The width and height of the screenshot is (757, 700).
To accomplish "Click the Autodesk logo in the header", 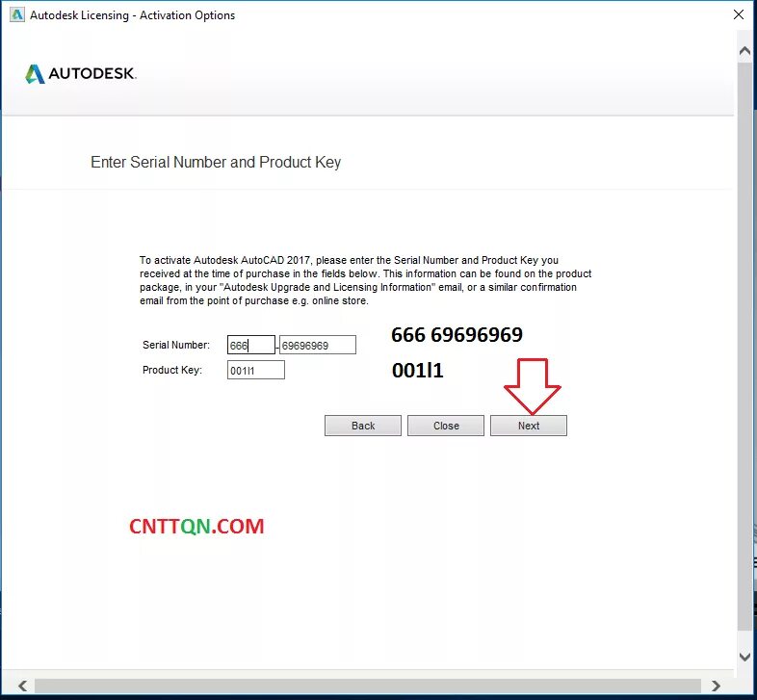I will click(x=81, y=73).
